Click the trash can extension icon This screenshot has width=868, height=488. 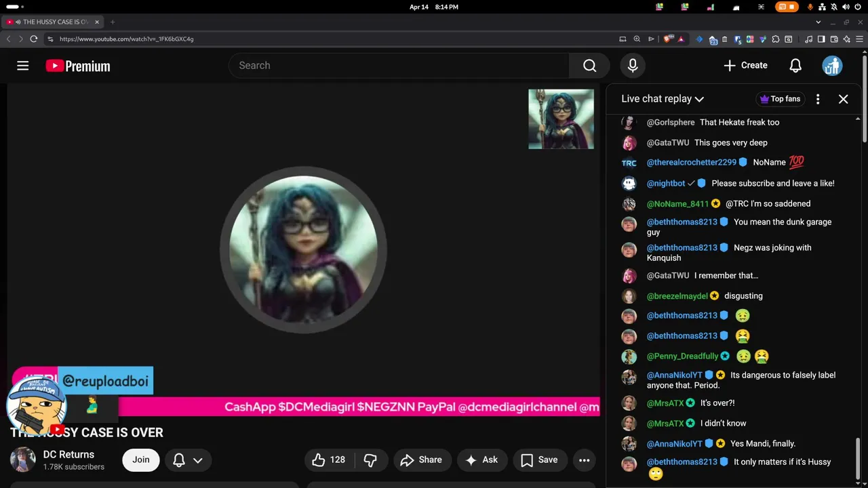pyautogui.click(x=724, y=39)
